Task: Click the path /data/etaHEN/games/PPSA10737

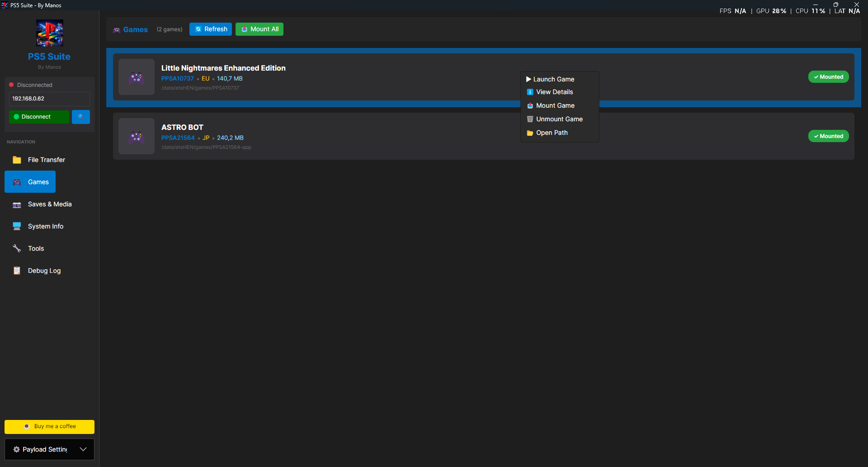Action: click(200, 88)
